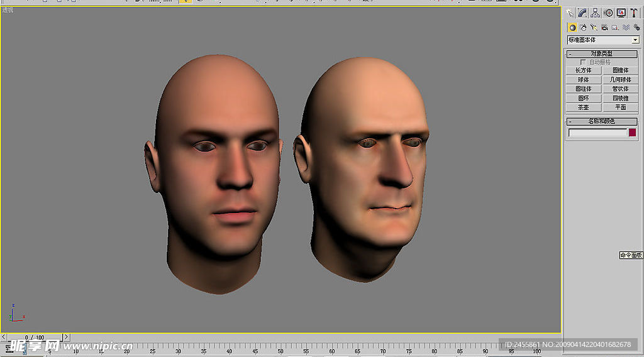Viewport: 644px width, 357px height.
Task: Open the 标准基本体 dropdown list
Action: click(635, 40)
